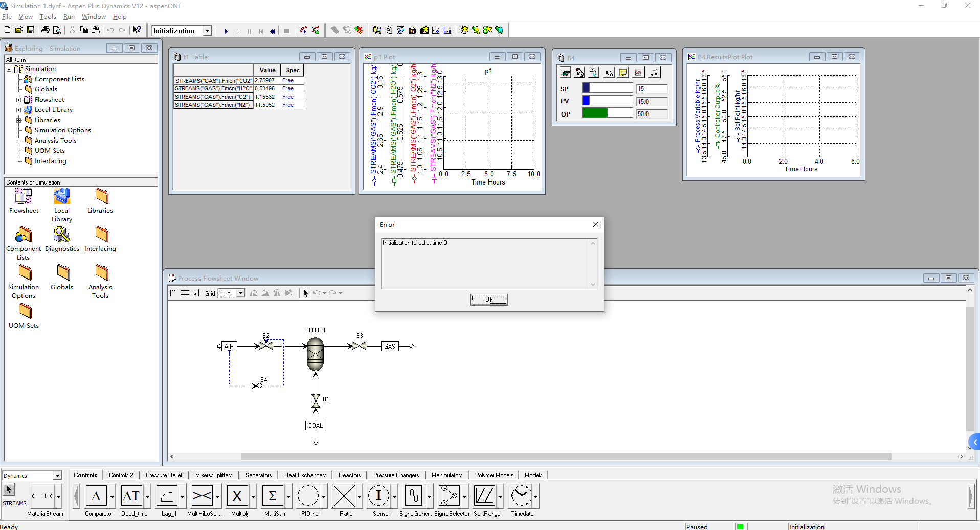The image size is (980, 530).
Task: Toggle the grid display icon in flowsheet toolbar
Action: [x=185, y=293]
